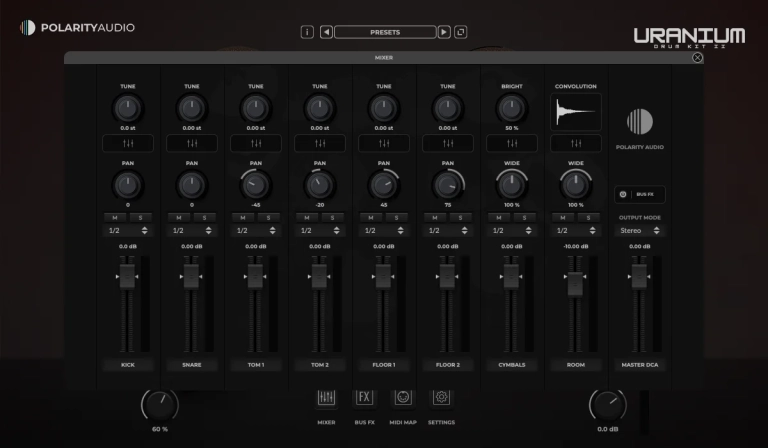Click the resize window icon near presets
768x448 pixels.
pyautogui.click(x=460, y=32)
